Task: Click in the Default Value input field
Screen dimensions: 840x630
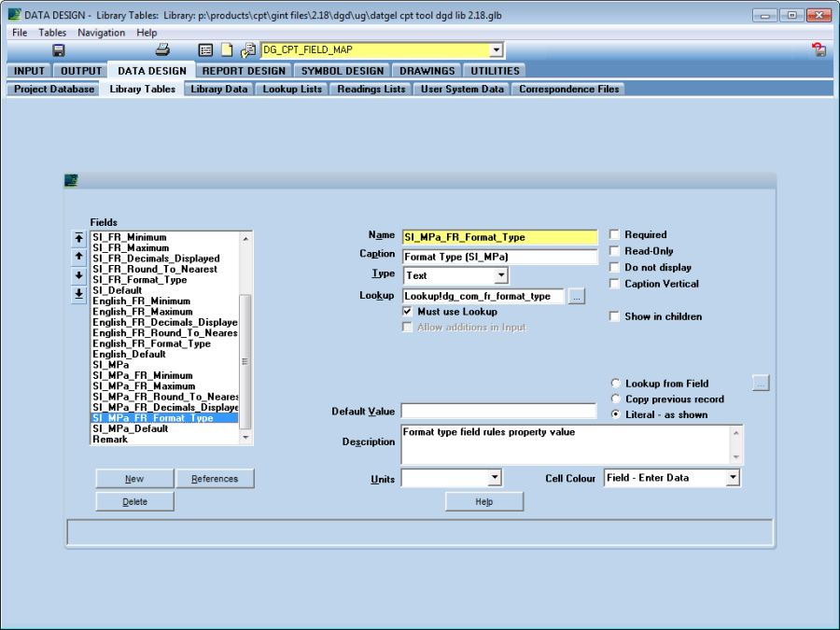Action: point(498,412)
